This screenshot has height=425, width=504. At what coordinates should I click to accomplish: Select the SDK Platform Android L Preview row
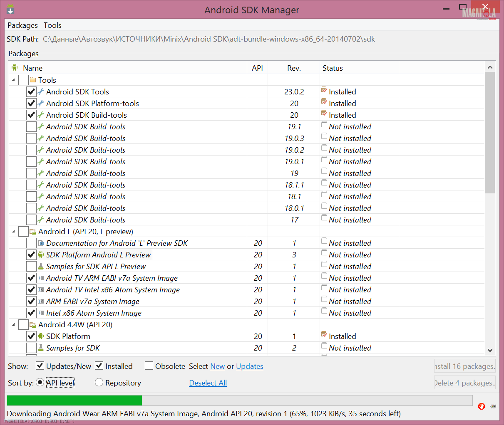(246, 255)
